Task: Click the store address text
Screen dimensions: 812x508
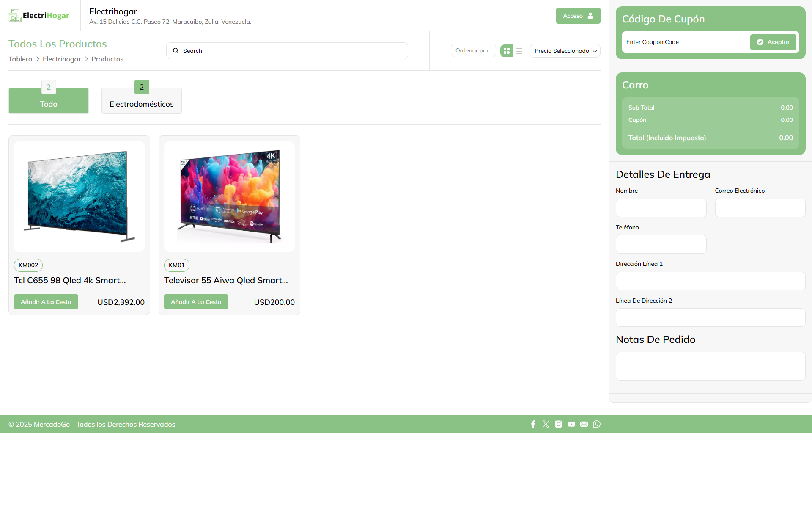Action: pyautogui.click(x=170, y=22)
